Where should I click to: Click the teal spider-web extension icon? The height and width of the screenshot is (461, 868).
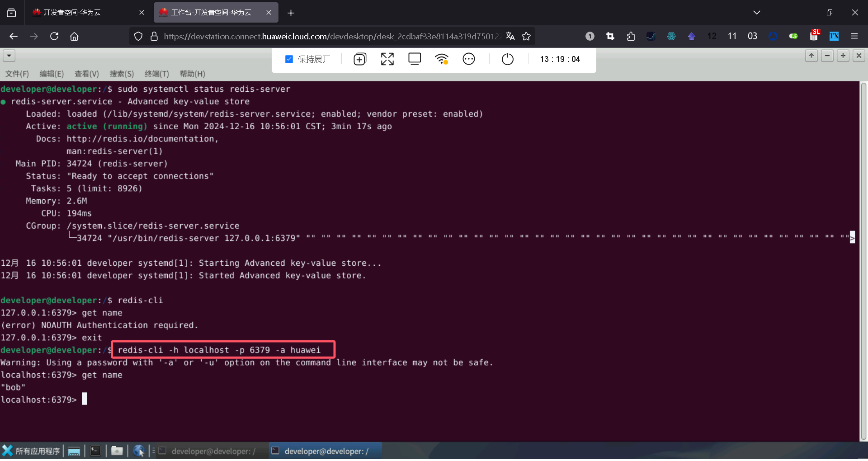[x=671, y=36]
